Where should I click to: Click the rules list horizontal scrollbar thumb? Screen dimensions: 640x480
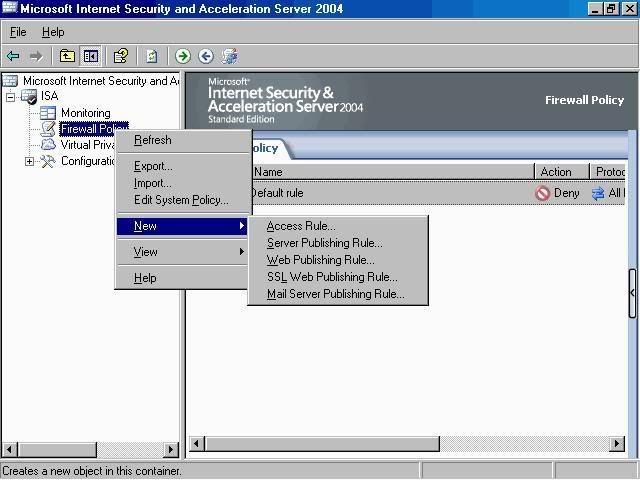tap(322, 443)
